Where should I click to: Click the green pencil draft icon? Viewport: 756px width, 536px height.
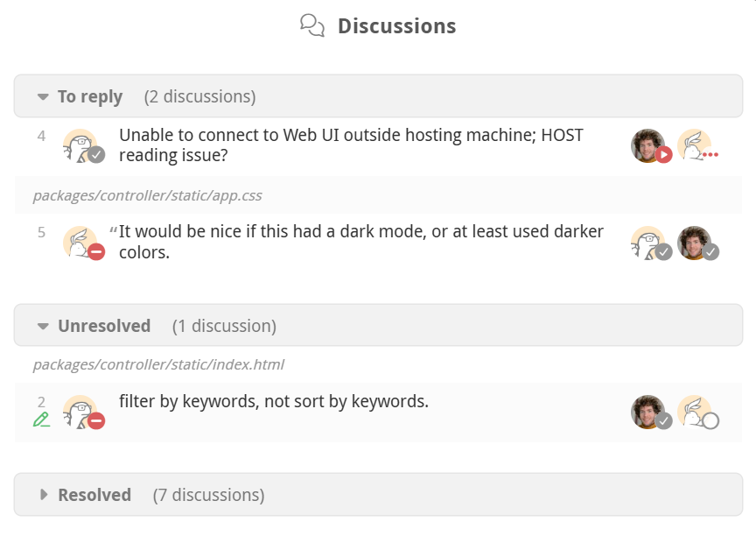pos(41,420)
